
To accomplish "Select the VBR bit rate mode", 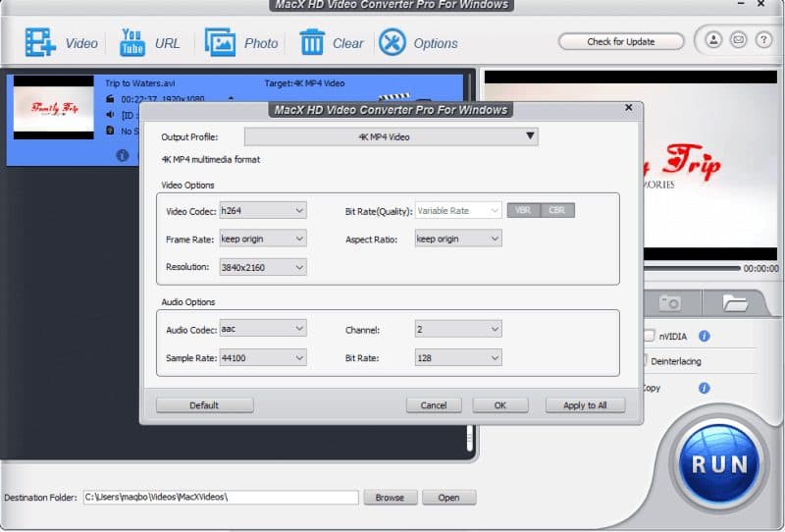I will coord(524,210).
